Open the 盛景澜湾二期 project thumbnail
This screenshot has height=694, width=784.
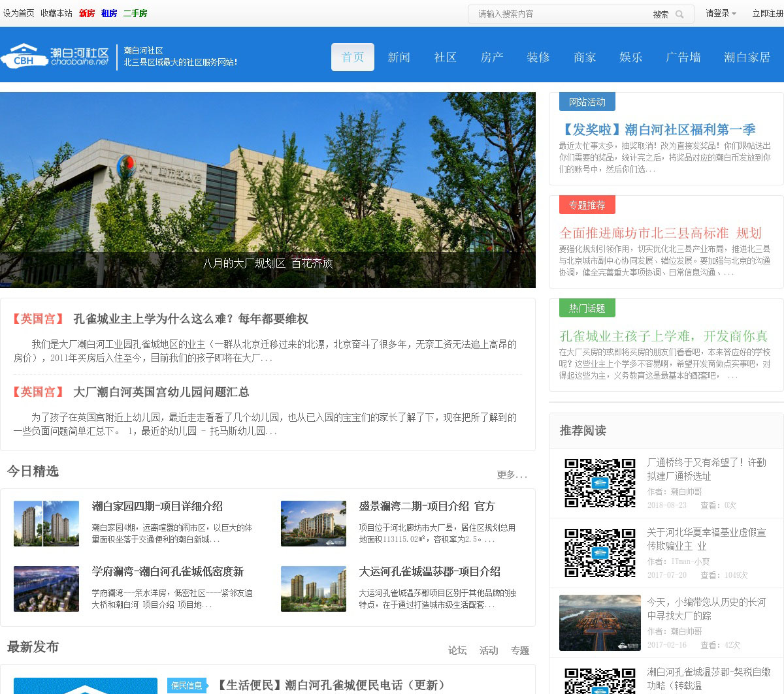pyautogui.click(x=314, y=524)
